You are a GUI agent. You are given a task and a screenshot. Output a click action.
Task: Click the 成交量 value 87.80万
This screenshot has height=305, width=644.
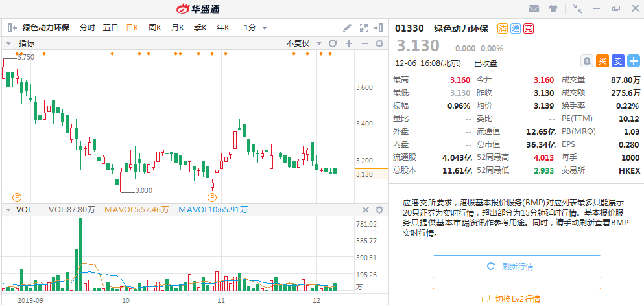[x=626, y=80]
